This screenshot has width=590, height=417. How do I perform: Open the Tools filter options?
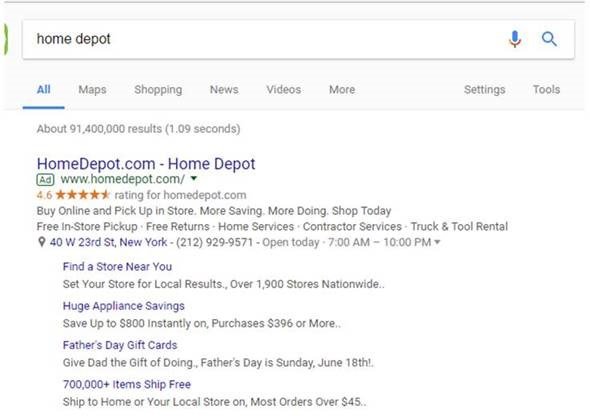tap(546, 90)
